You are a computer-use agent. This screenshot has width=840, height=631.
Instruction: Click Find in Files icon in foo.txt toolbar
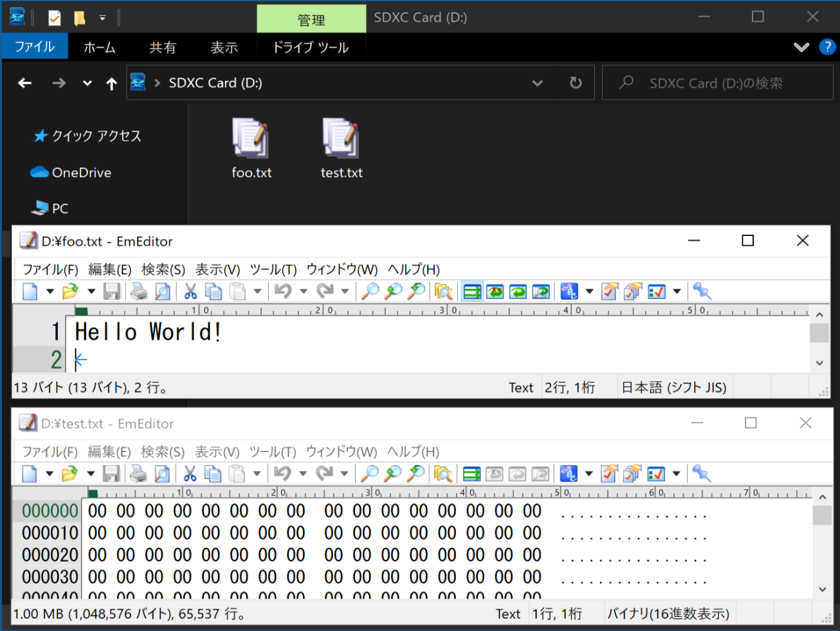pos(443,291)
